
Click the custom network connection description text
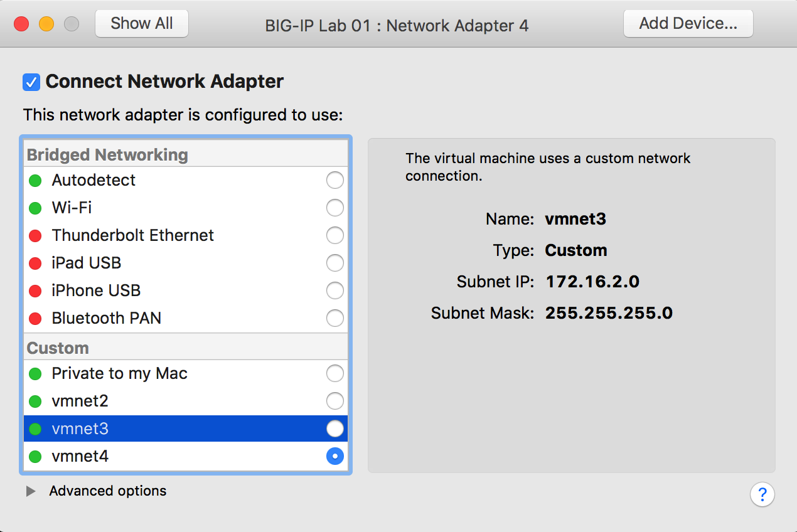point(548,167)
